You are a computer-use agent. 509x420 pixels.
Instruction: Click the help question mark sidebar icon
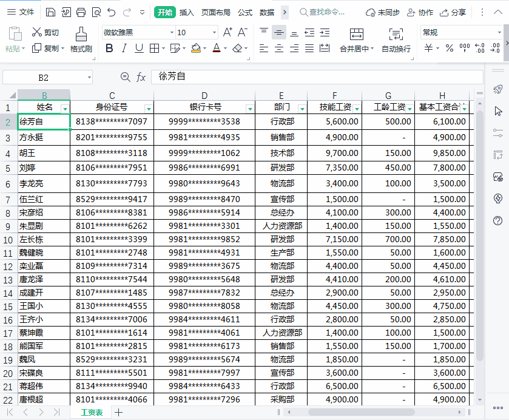[497, 220]
